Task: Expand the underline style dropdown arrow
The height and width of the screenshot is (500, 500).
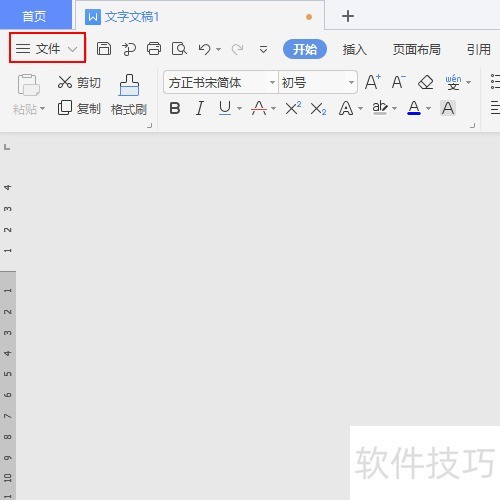Action: coord(239,108)
